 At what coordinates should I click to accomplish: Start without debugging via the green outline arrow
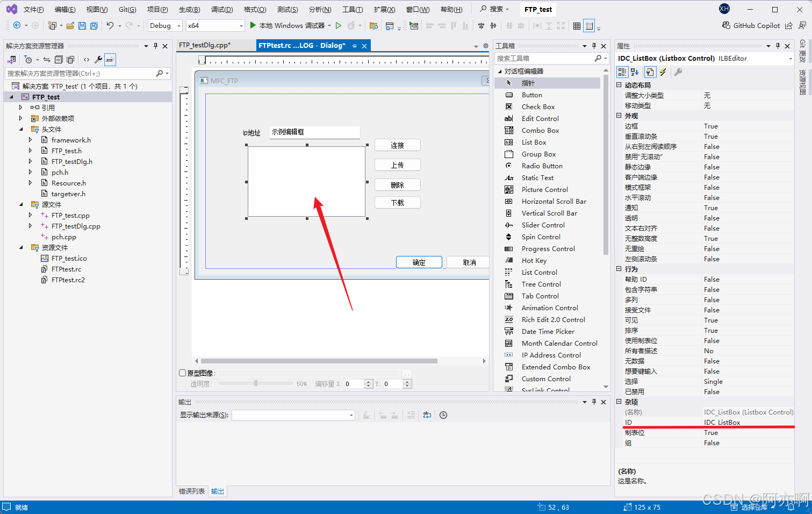pos(338,25)
